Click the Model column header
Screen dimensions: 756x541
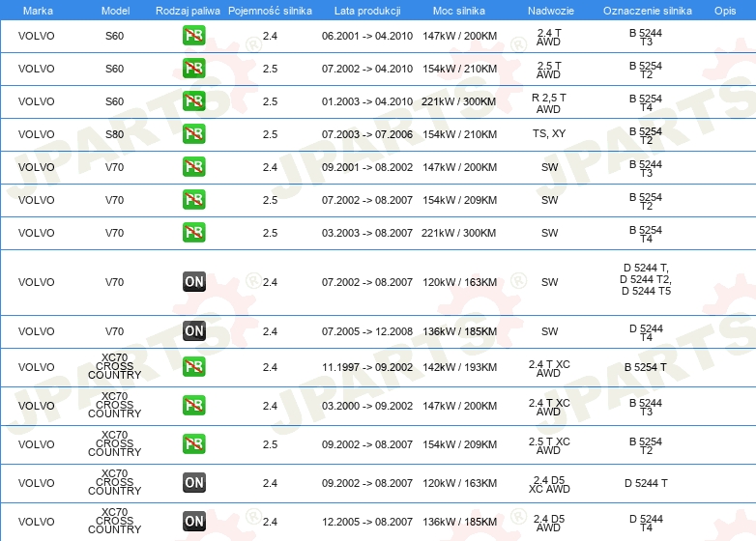pyautogui.click(x=116, y=11)
